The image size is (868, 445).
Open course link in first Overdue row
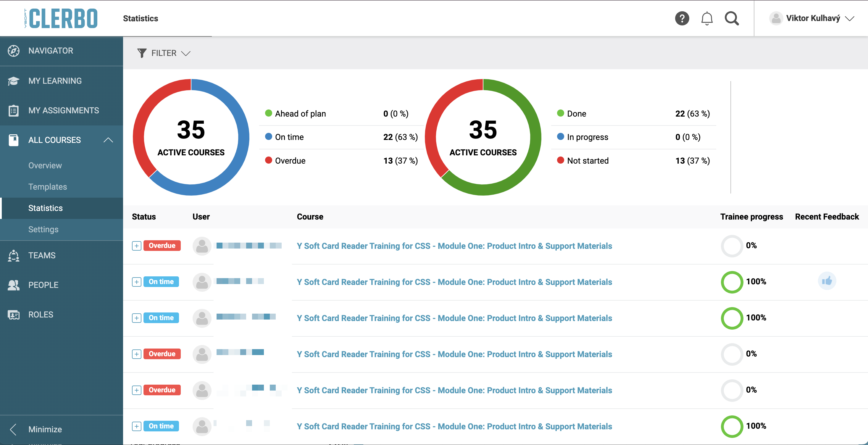(x=454, y=246)
